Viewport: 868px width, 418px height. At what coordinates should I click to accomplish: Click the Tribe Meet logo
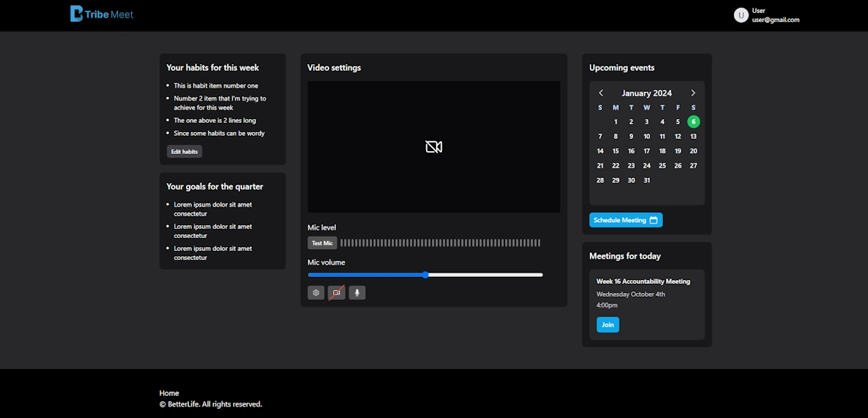click(x=101, y=14)
